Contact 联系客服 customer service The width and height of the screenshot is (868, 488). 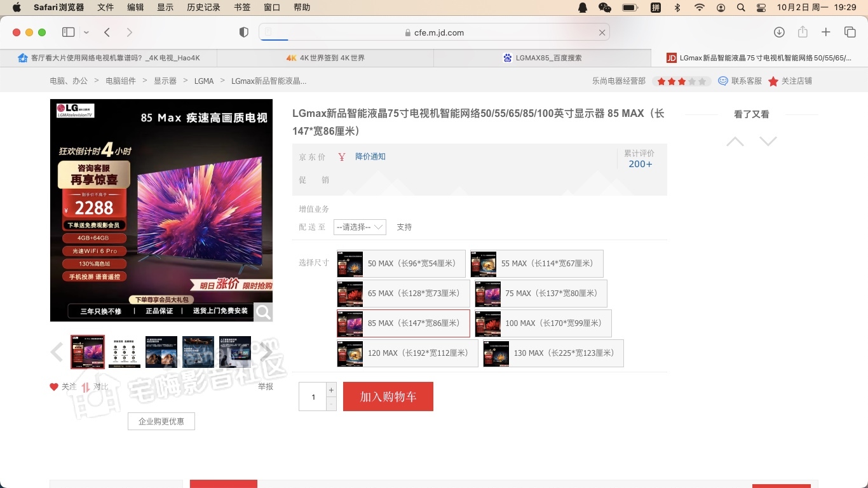[x=740, y=81]
